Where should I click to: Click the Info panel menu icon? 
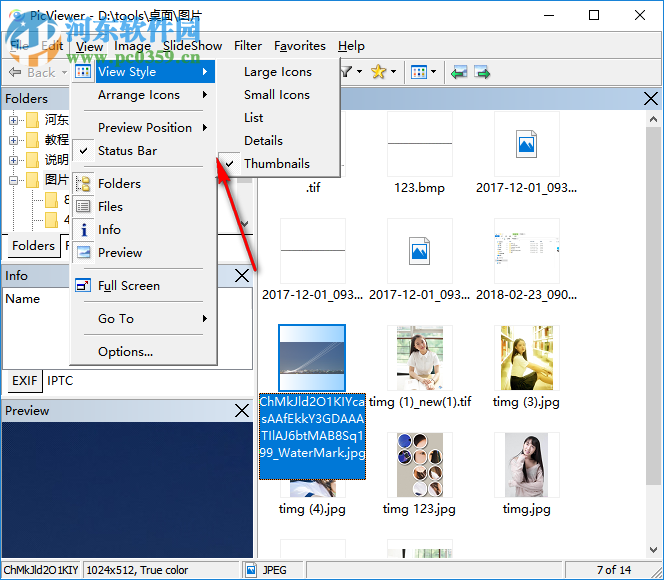pos(83,229)
